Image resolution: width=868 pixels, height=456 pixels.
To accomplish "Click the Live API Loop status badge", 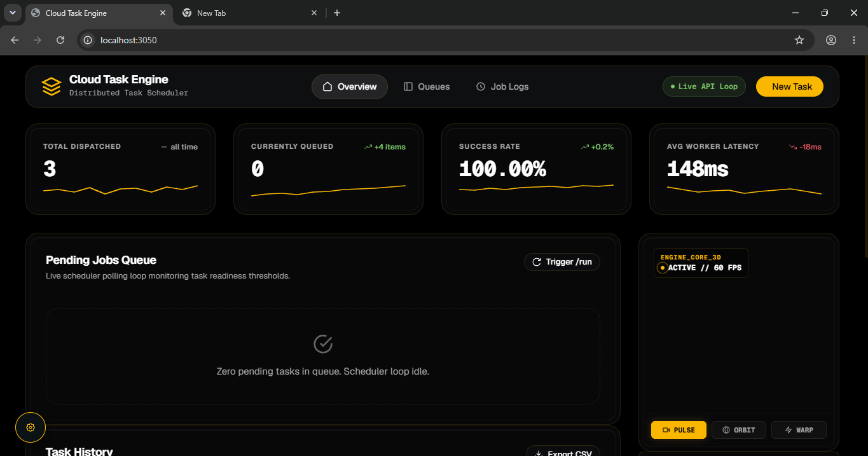I will pyautogui.click(x=704, y=86).
